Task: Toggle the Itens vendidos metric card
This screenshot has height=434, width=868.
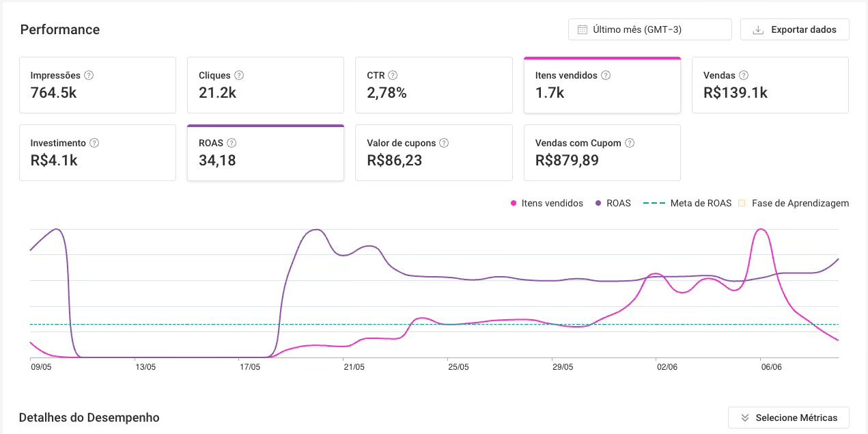Action: coord(602,85)
